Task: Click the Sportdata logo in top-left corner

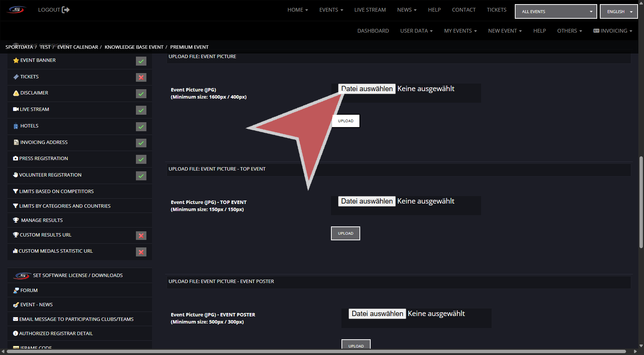Action: click(x=16, y=10)
